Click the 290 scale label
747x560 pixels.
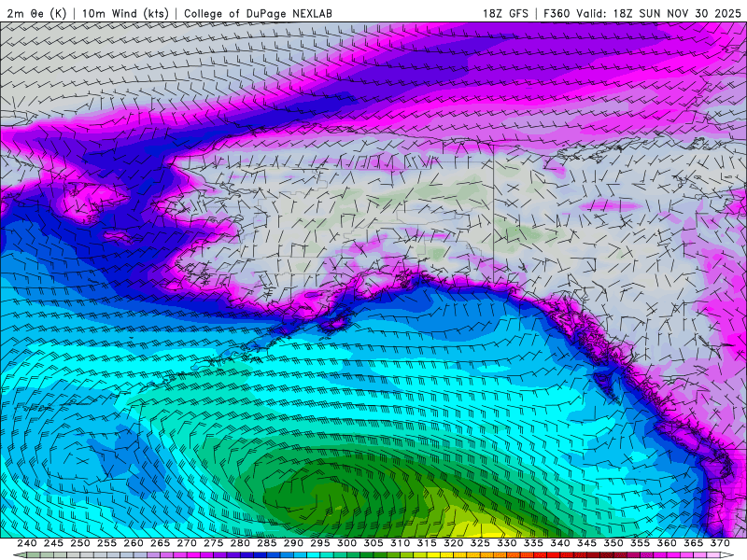coord(293,543)
